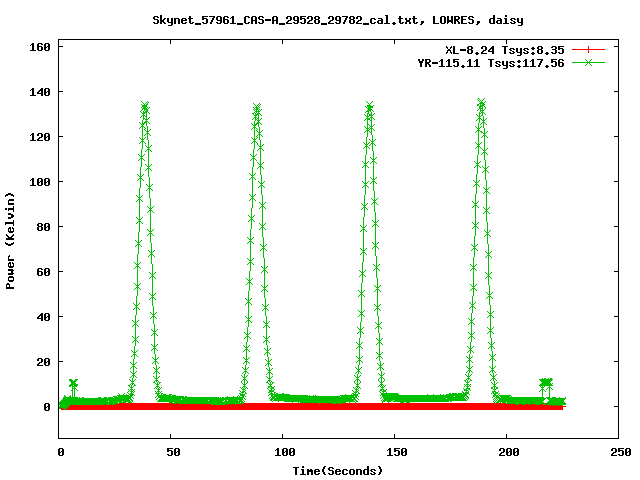Click the y-axis tick label 20

pyautogui.click(x=43, y=362)
